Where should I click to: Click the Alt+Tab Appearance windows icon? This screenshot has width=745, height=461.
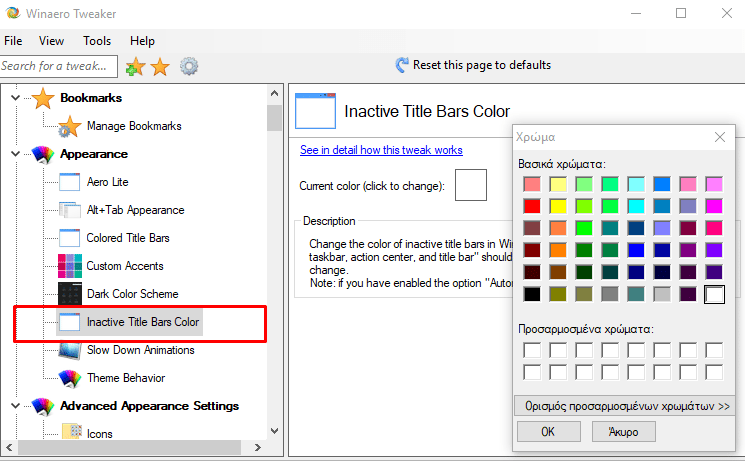click(69, 210)
